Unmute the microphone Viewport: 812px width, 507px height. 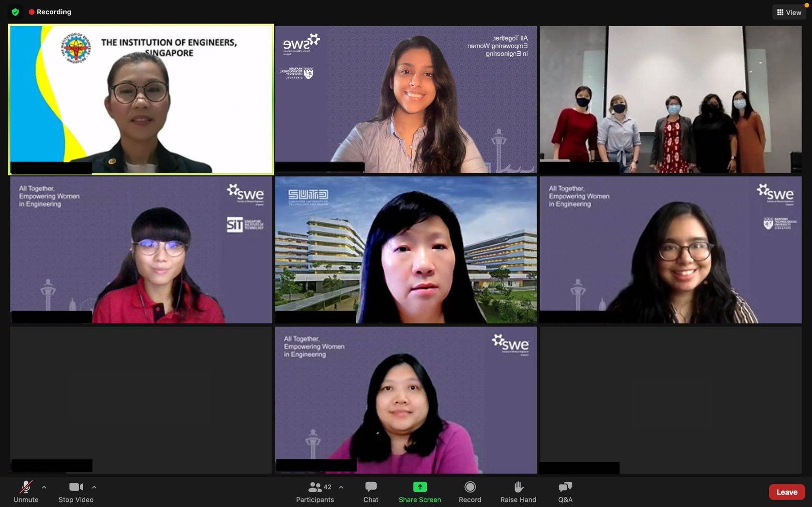(x=26, y=492)
